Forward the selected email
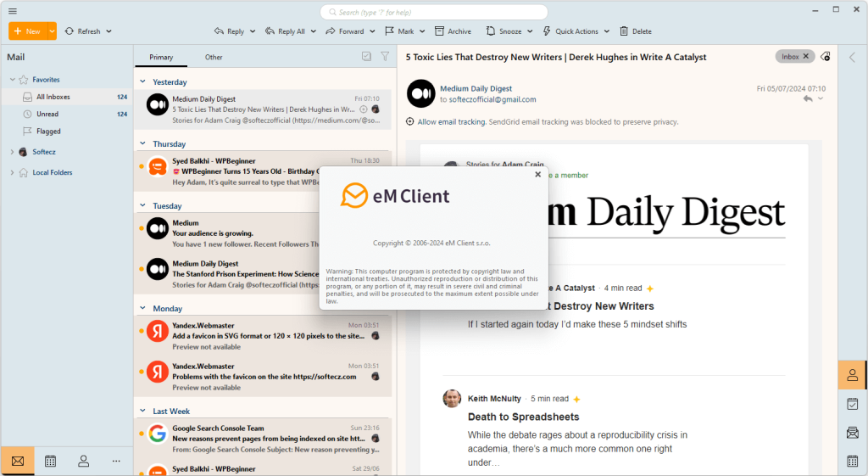Image resolution: width=868 pixels, height=476 pixels. 345,31
